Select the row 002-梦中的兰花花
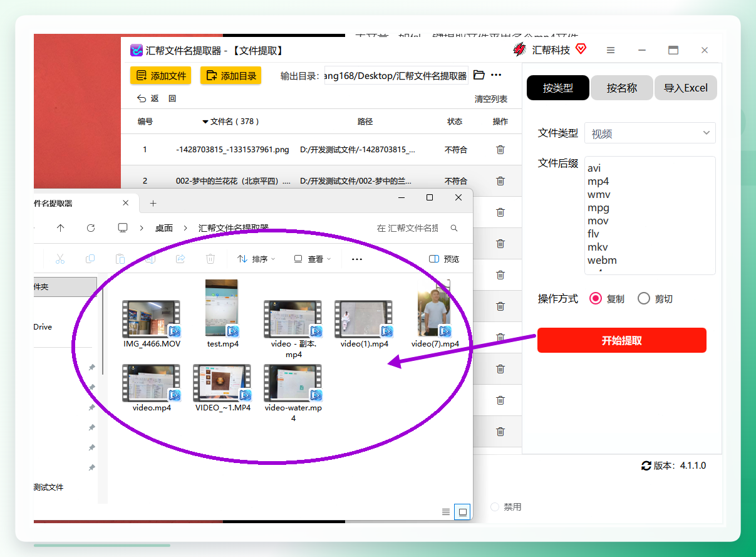The width and height of the screenshot is (756, 557). point(321,180)
